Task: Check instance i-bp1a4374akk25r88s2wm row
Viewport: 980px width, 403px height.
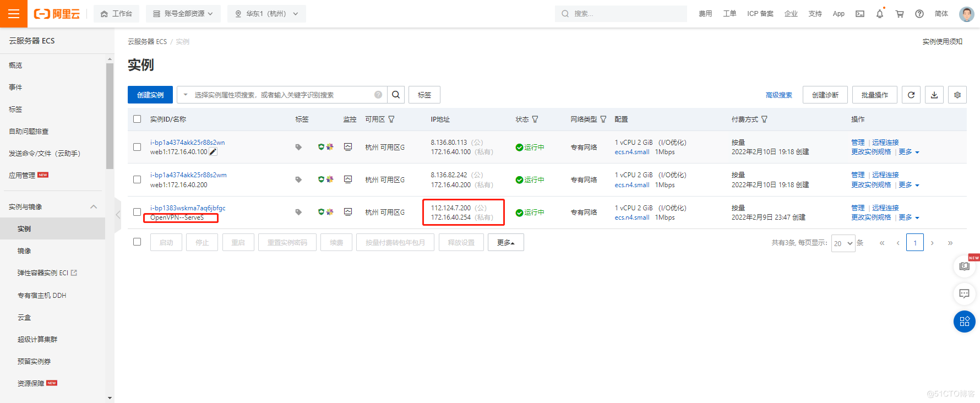Action: point(137,179)
